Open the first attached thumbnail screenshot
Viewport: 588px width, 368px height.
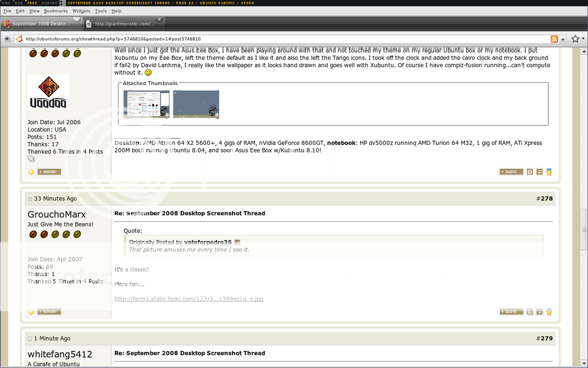pos(146,104)
